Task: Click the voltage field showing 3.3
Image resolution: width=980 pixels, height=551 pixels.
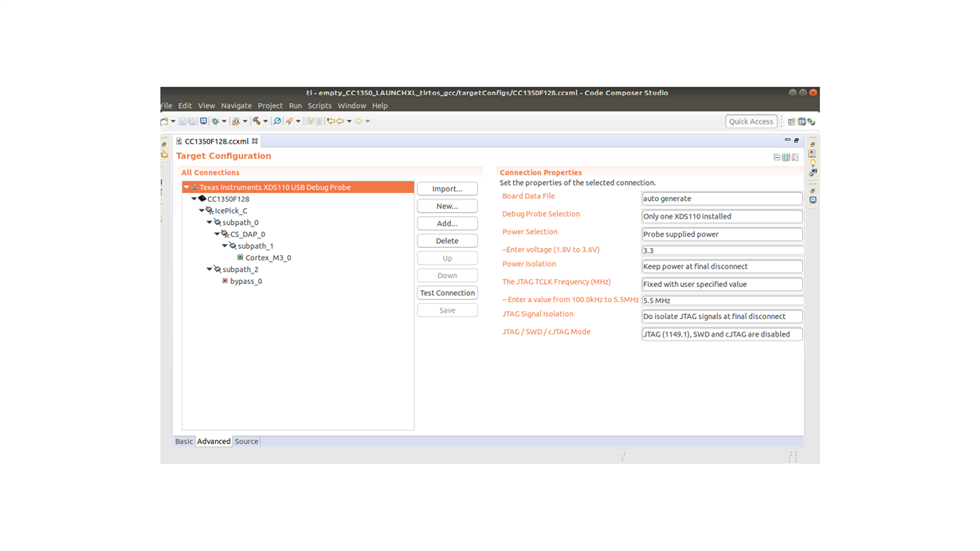Action: tap(722, 250)
